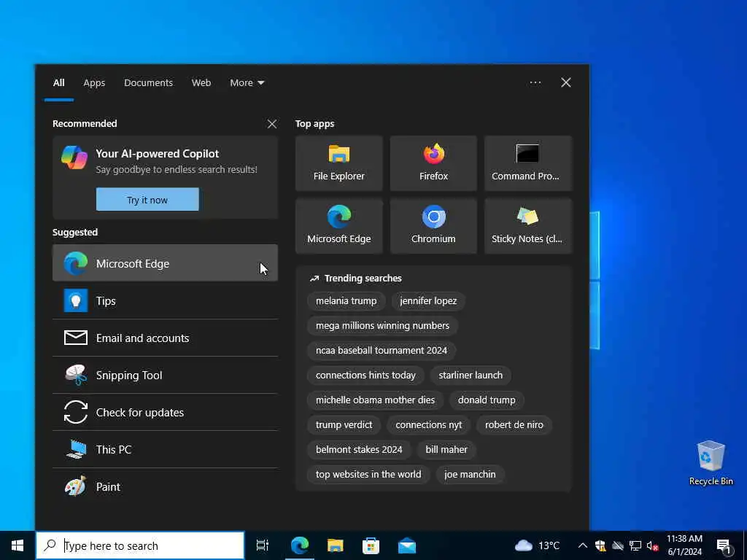The height and width of the screenshot is (560, 747).
Task: Search trending melania trump
Action: 346,300
